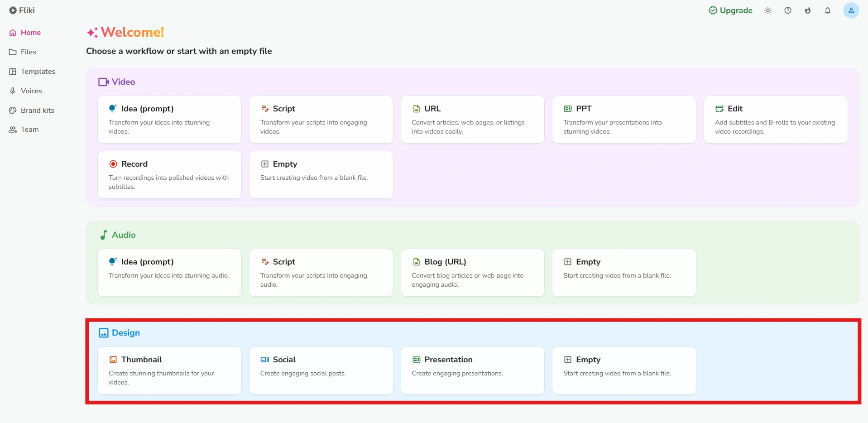Image resolution: width=868 pixels, height=423 pixels.
Task: Choose the Blog (URL) audio card
Action: pos(473,273)
